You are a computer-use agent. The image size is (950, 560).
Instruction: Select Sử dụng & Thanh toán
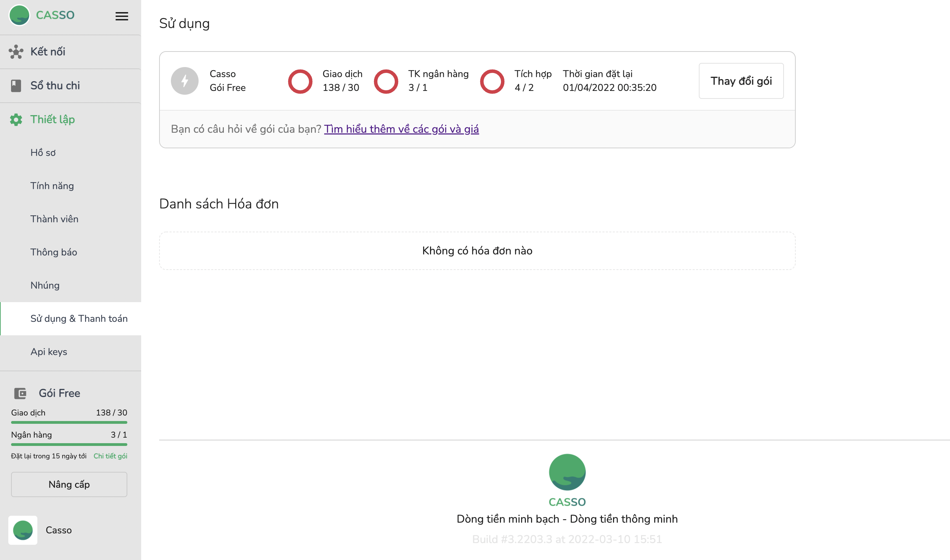[71, 319]
